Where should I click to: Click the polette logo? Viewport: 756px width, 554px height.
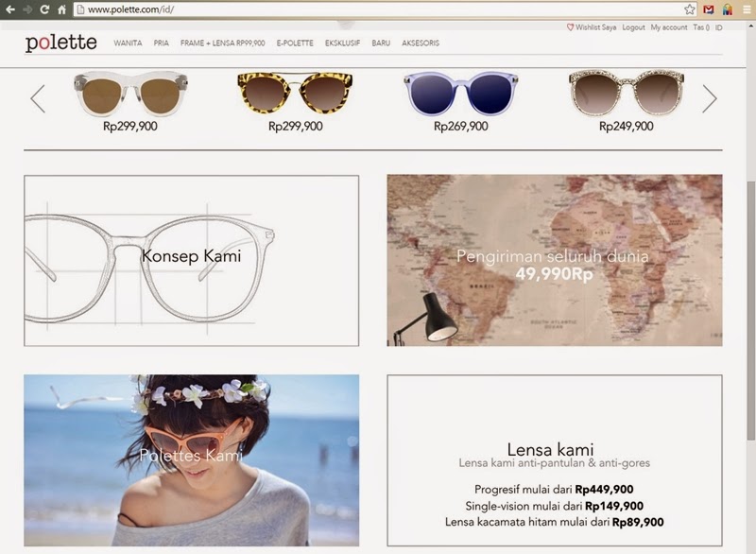tap(61, 43)
